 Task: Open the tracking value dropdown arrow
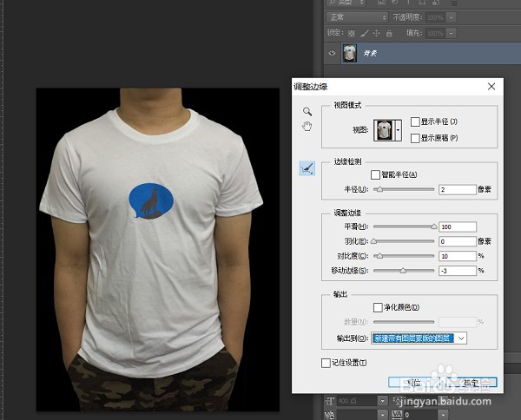[443, 415]
